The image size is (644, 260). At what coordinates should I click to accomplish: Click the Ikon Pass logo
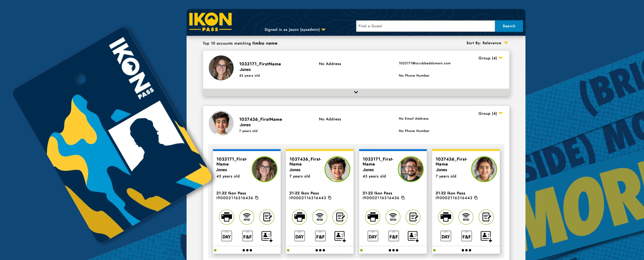click(210, 22)
